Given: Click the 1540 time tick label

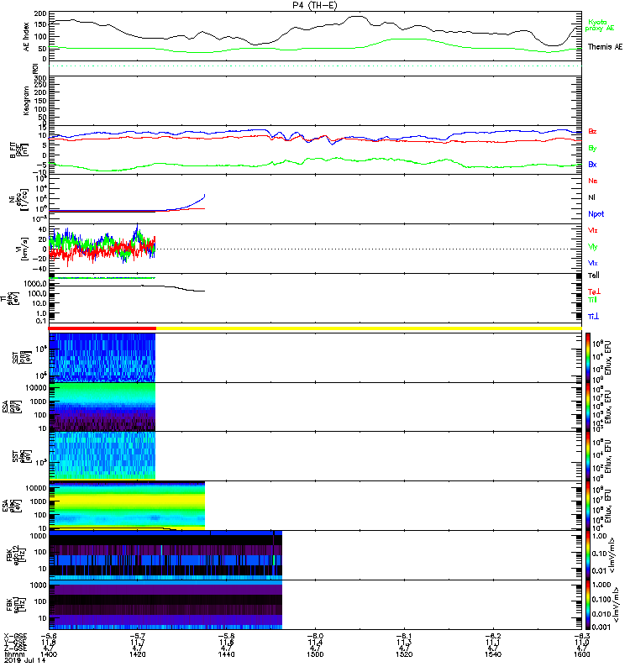Looking at the screenshot, I should 493,654.
